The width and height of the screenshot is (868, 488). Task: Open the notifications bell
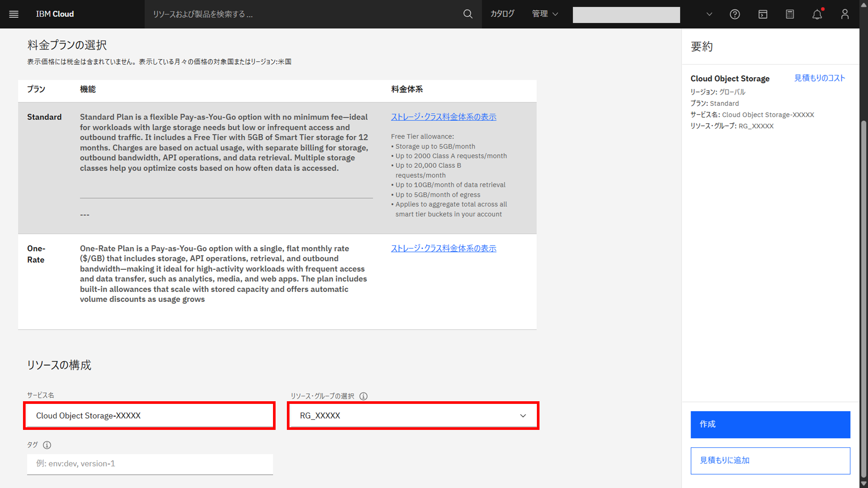[817, 14]
